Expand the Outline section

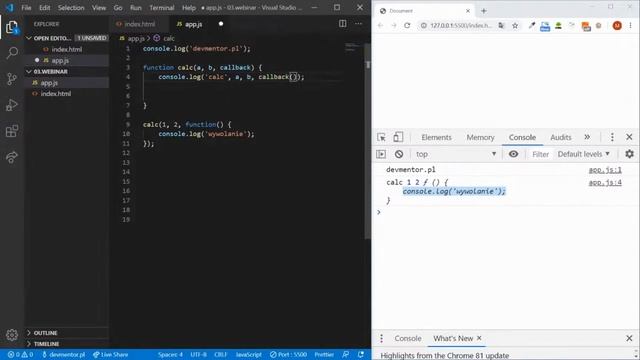[x=67, y=333]
